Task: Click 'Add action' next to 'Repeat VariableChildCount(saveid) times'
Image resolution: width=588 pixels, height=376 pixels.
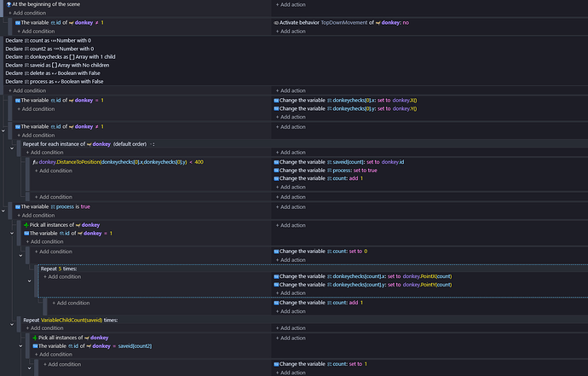Action: pos(291,328)
